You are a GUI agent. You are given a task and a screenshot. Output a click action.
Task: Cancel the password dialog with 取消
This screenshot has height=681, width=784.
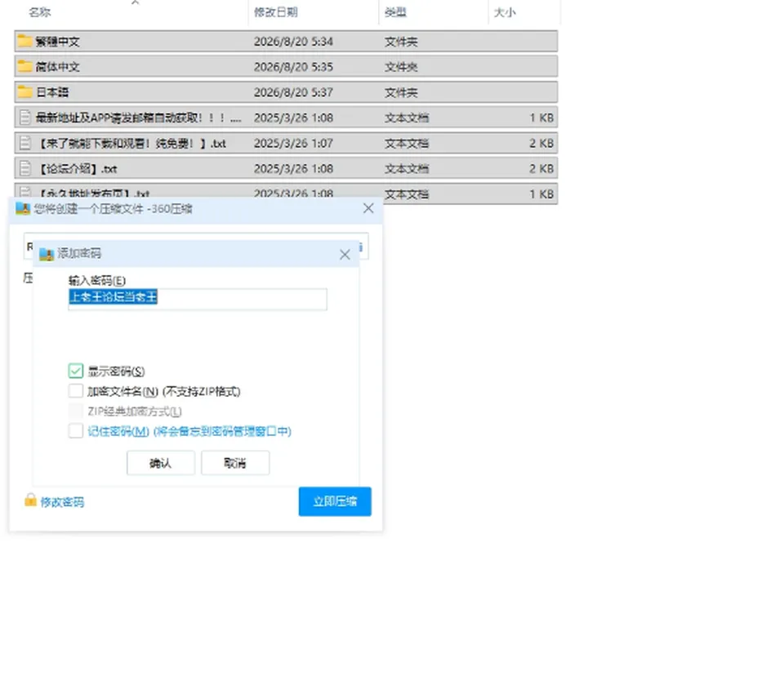point(235,463)
